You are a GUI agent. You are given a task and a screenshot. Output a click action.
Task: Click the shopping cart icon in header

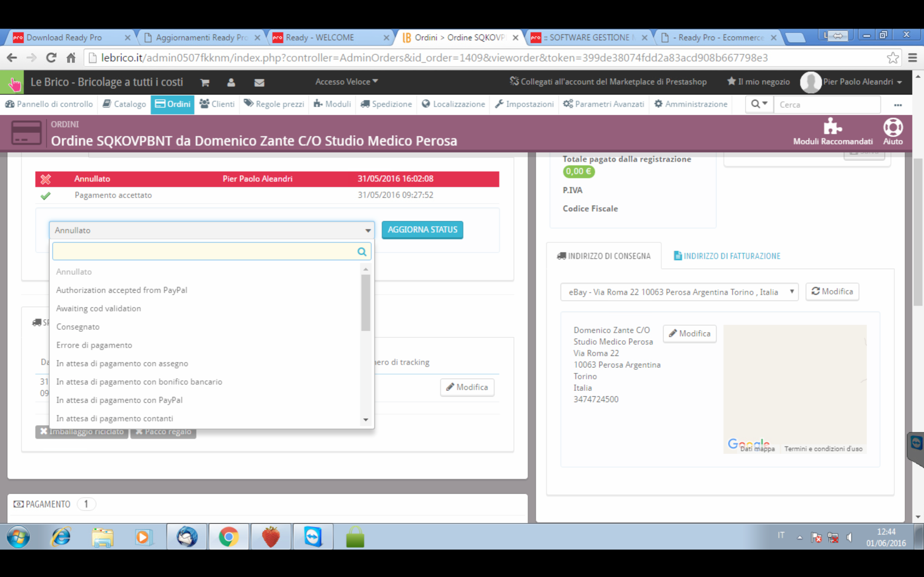coord(205,83)
